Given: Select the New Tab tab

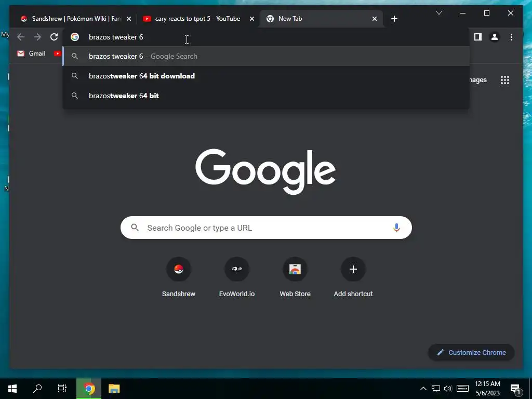Looking at the screenshot, I should pyautogui.click(x=321, y=19).
